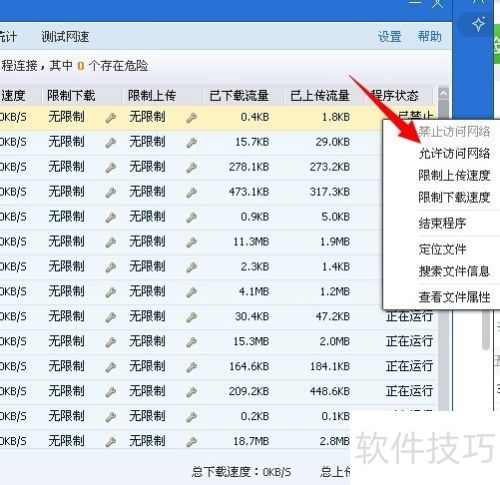Click 正在运行 status in the 2.0MB upload row
Image resolution: width=500 pixels, height=485 pixels.
click(x=409, y=341)
